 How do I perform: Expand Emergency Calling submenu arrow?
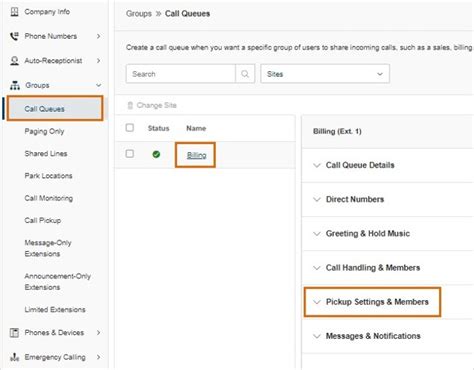pyautogui.click(x=98, y=357)
